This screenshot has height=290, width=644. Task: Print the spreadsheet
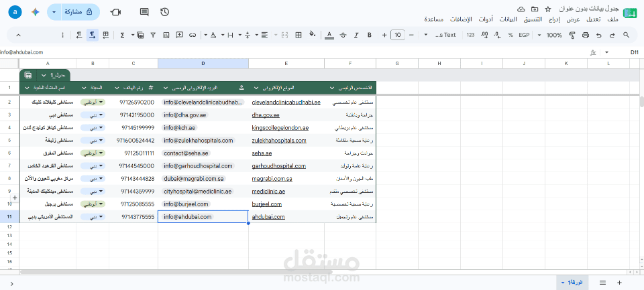pyautogui.click(x=585, y=35)
